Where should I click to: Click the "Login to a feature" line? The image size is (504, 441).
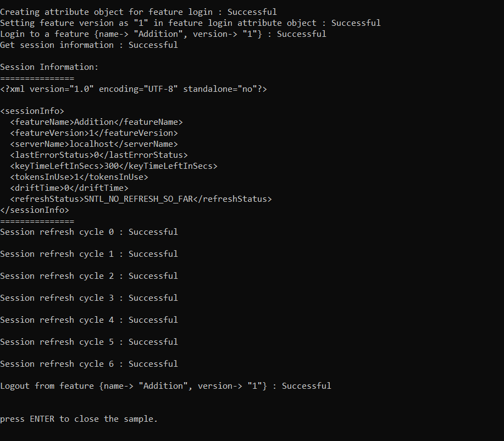coord(163,34)
